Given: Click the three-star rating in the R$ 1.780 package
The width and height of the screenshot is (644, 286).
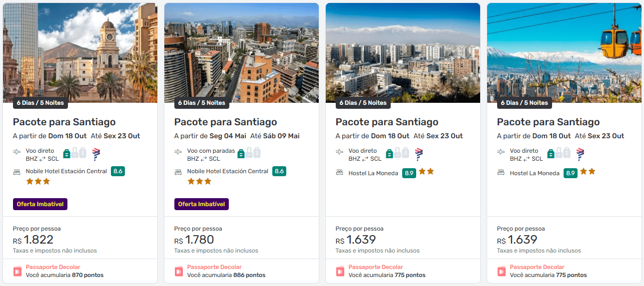Looking at the screenshot, I should click(199, 182).
